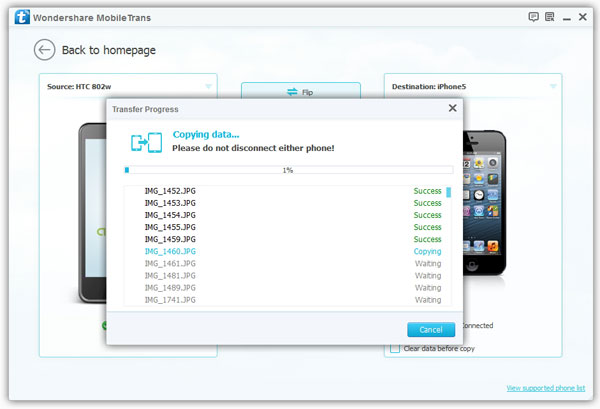Click the back arrow circle icon
Viewport: 600px width, 409px height.
click(x=44, y=50)
